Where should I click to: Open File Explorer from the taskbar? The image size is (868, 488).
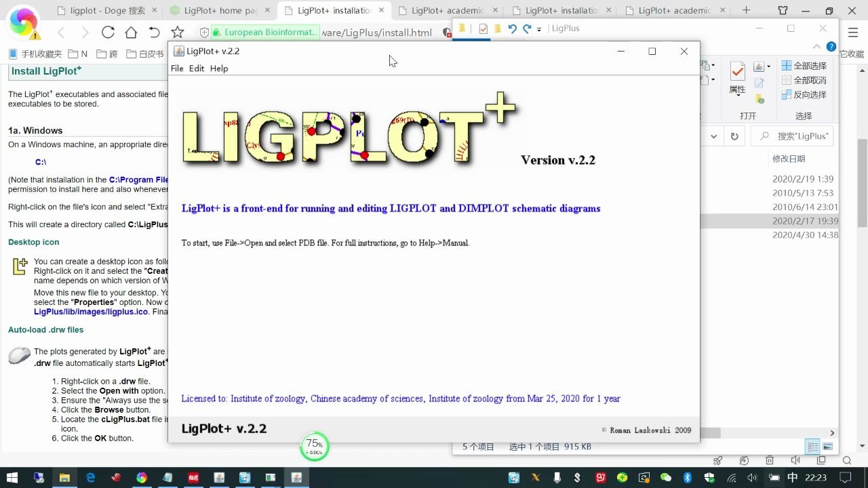64,478
